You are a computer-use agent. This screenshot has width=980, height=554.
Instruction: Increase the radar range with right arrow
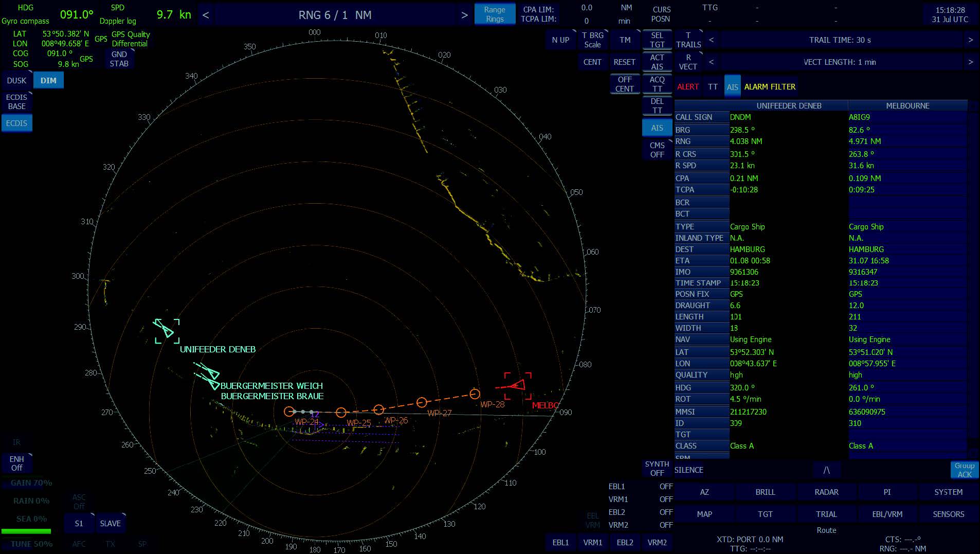pyautogui.click(x=464, y=15)
